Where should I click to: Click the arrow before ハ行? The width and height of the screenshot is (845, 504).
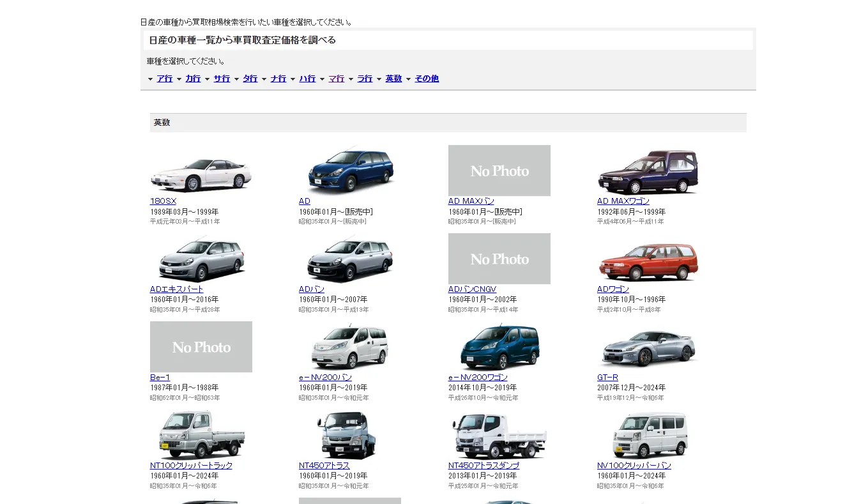[293, 79]
